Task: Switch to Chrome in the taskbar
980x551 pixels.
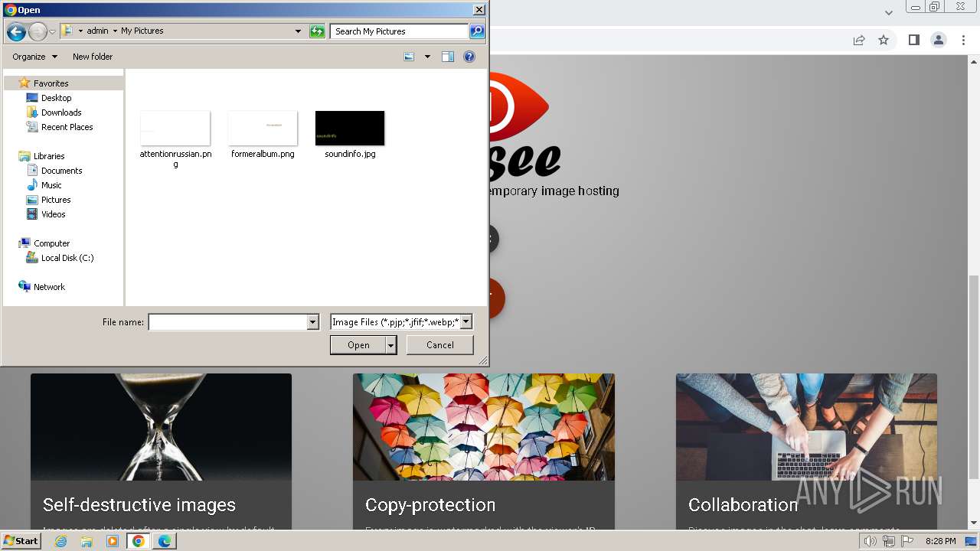Action: click(x=139, y=541)
